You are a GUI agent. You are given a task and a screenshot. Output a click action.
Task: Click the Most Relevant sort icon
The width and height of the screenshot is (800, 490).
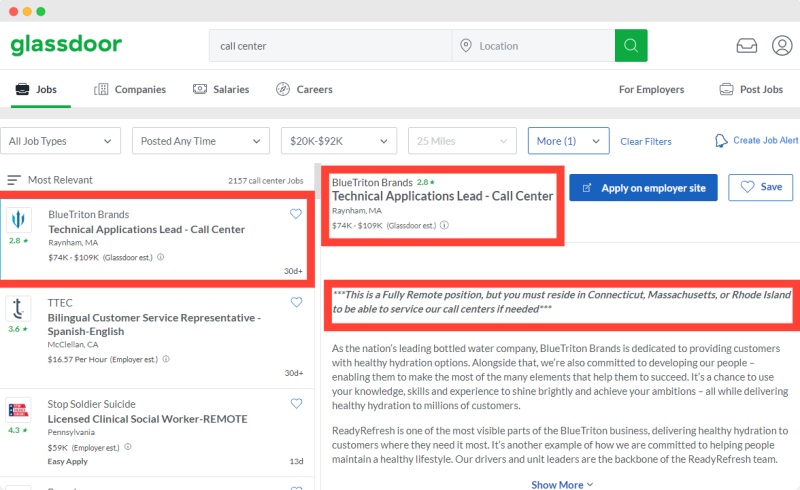point(14,180)
